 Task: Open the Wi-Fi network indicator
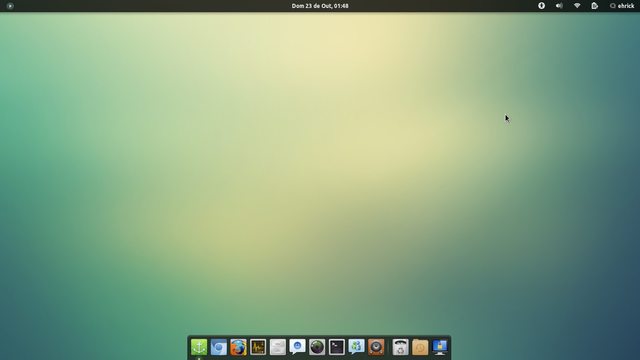pos(577,6)
